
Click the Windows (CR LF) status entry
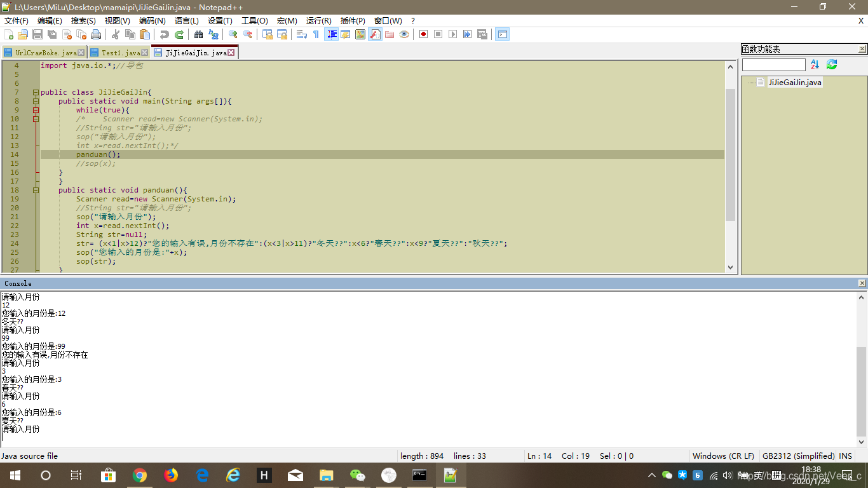click(x=723, y=456)
